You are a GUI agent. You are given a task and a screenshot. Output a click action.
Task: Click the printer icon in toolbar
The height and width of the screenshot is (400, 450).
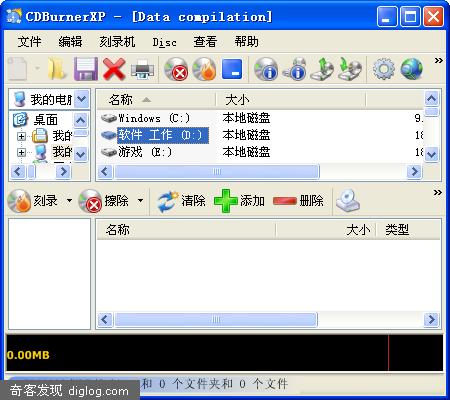pos(143,69)
